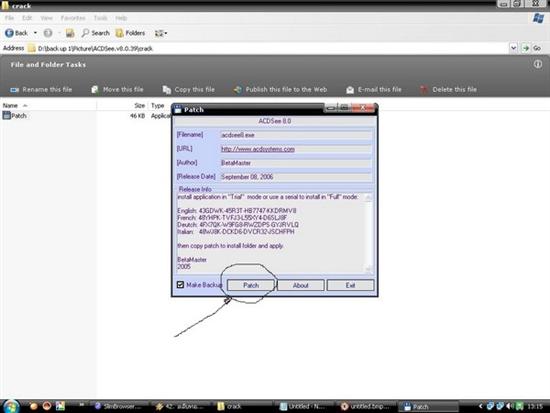Click the Author field BetaMaster
Image resolution: width=550 pixels, height=413 pixels.
[x=295, y=163]
